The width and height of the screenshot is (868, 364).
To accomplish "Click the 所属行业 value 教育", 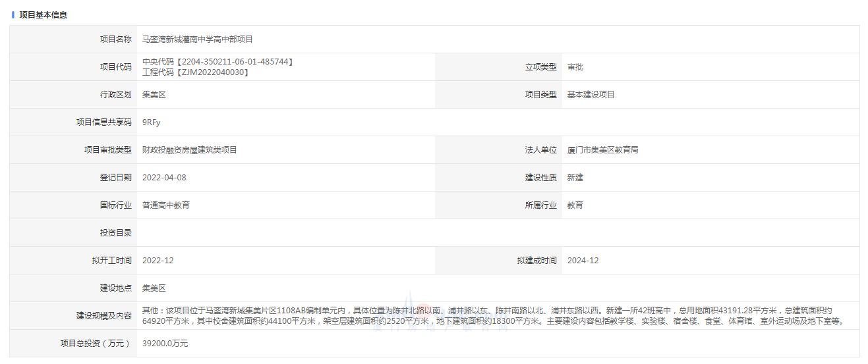I will click(575, 205).
